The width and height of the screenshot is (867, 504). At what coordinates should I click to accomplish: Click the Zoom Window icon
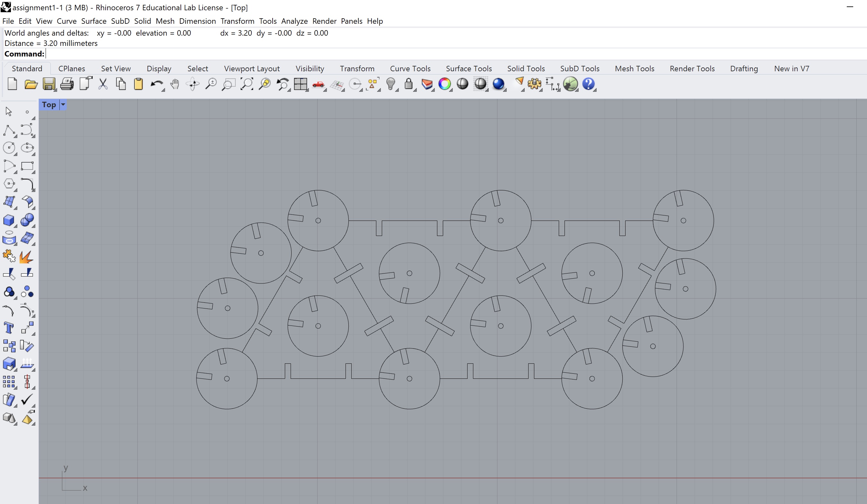(x=228, y=84)
